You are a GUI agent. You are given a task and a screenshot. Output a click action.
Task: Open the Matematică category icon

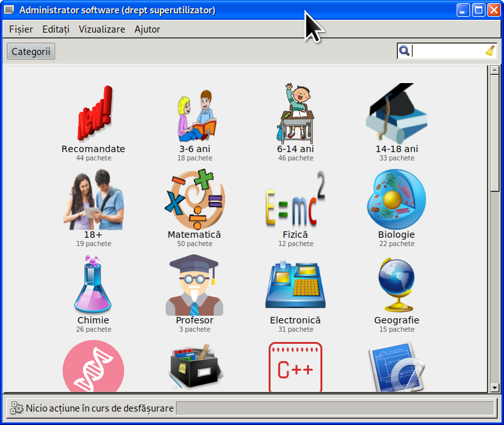[x=195, y=199]
